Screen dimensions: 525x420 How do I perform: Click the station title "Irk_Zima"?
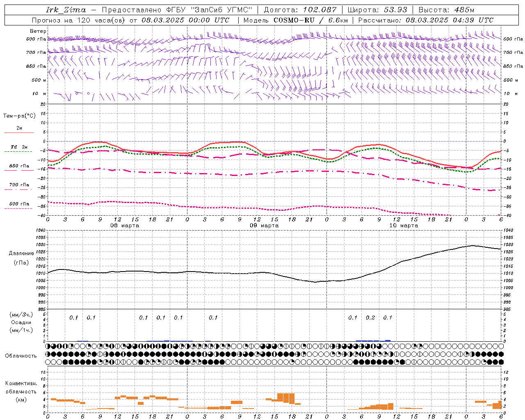coord(66,10)
